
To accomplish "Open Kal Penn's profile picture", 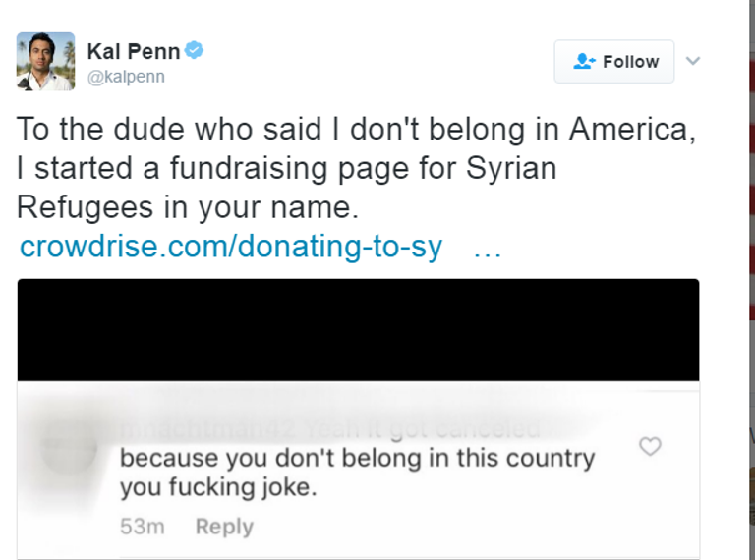I will tap(45, 61).
